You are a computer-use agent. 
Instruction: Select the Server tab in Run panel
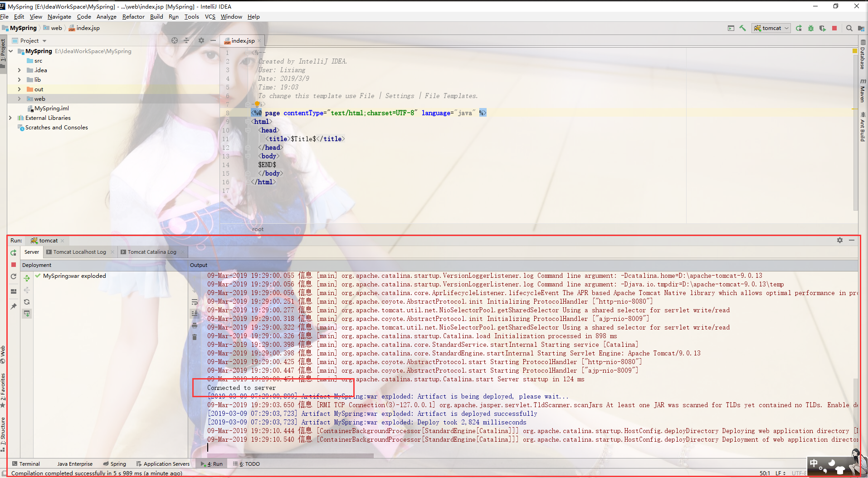32,252
